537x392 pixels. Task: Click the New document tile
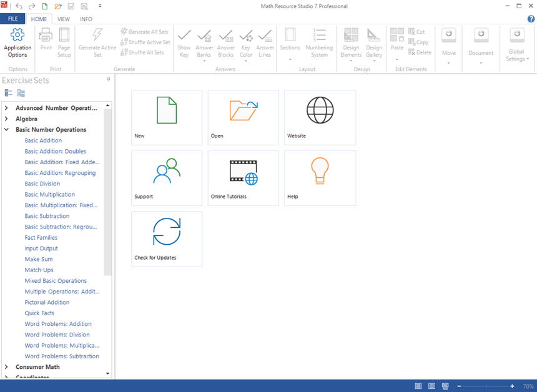click(x=167, y=117)
